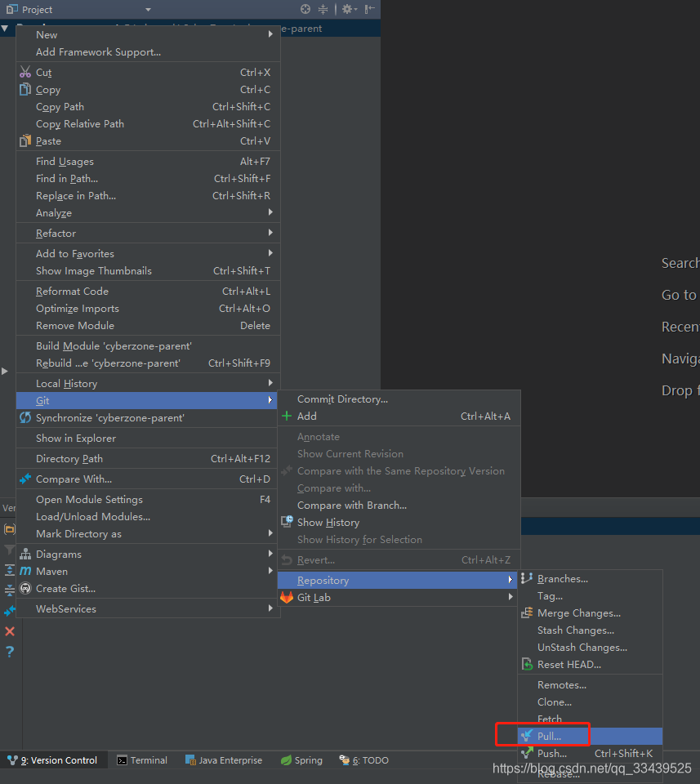
Task: Expand the WebServices submenu arrow
Action: [x=270, y=608]
